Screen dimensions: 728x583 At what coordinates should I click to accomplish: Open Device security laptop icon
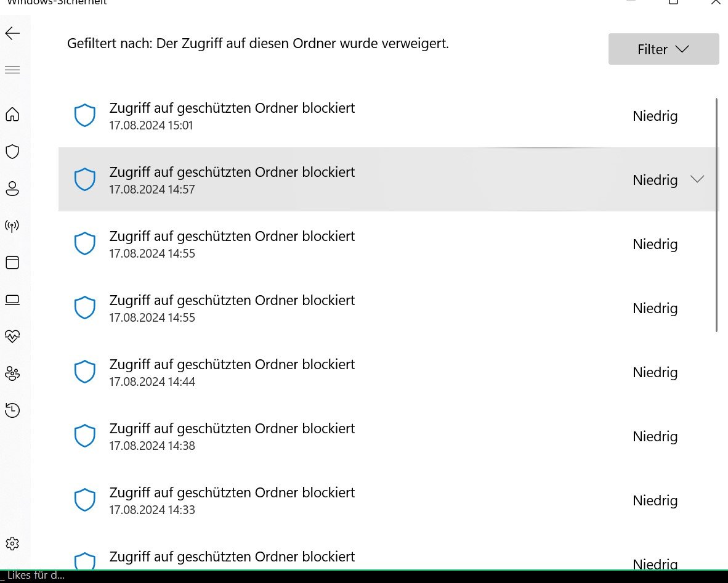(x=12, y=300)
